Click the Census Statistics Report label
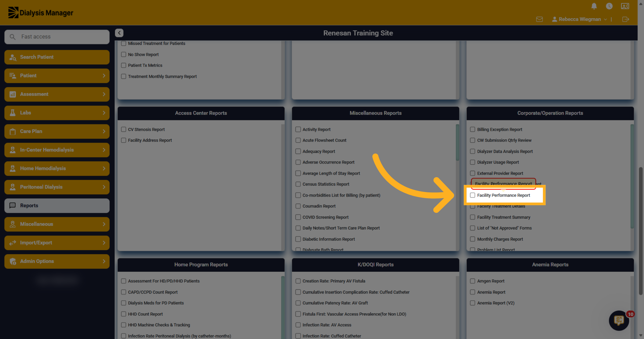Screen dimensions: 644x339 [326, 184]
